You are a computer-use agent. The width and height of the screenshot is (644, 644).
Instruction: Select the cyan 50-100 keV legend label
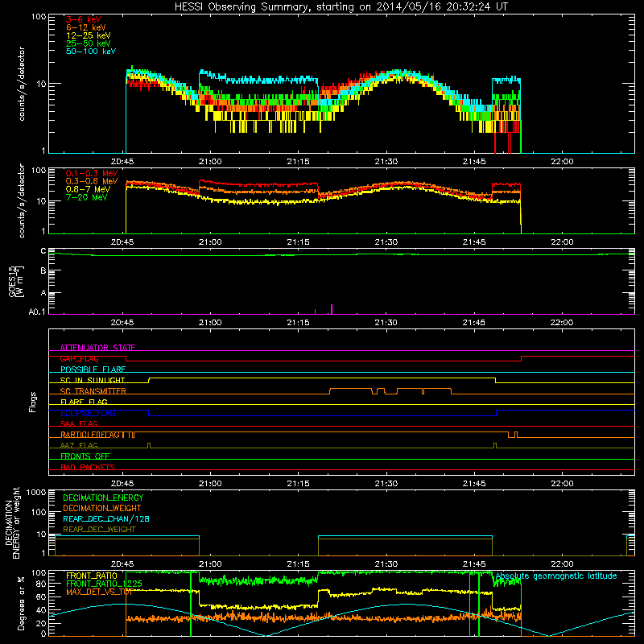(91, 52)
